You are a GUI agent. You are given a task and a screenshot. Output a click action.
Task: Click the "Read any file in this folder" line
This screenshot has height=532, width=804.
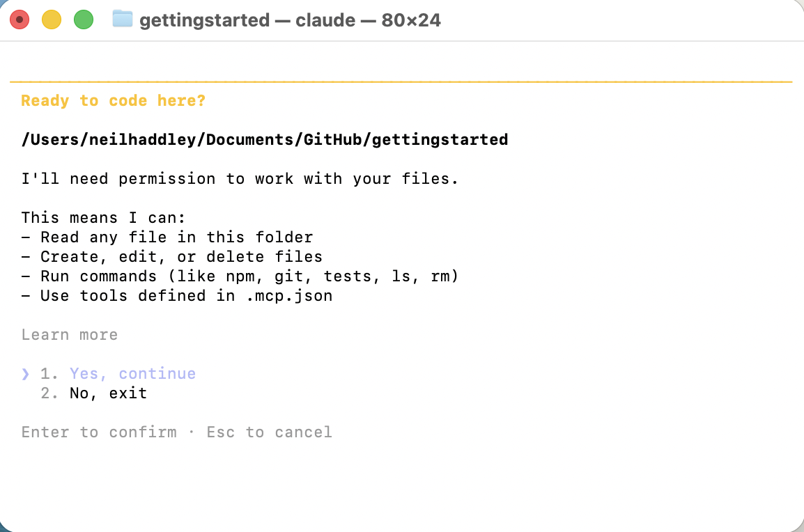(176, 237)
